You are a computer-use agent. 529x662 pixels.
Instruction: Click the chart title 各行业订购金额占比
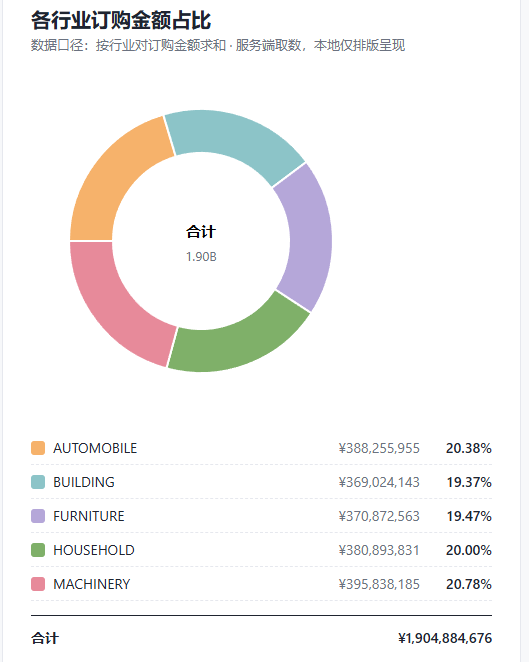point(121,20)
